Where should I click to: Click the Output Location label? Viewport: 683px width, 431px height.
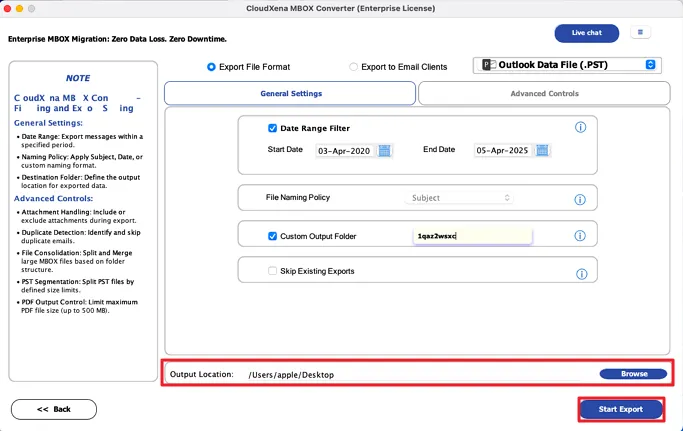[x=202, y=374]
